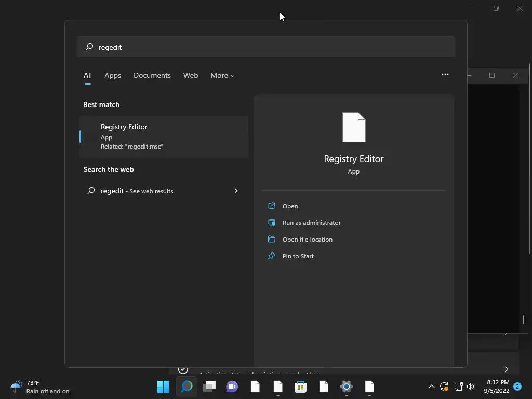
Task: Open the Windows Start button in taskbar
Action: click(163, 387)
